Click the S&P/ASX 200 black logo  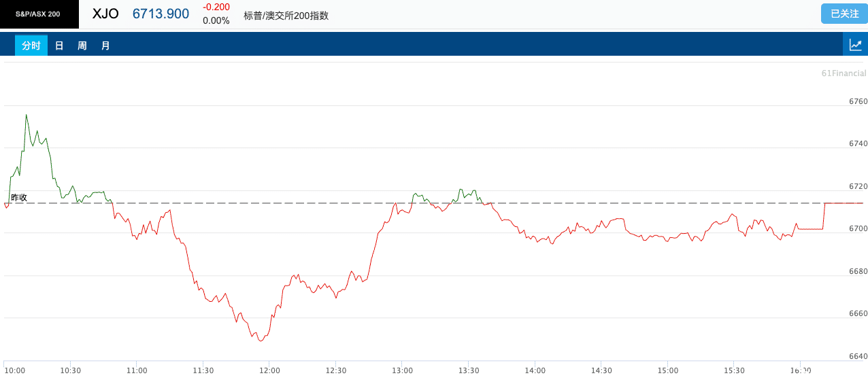pyautogui.click(x=39, y=14)
